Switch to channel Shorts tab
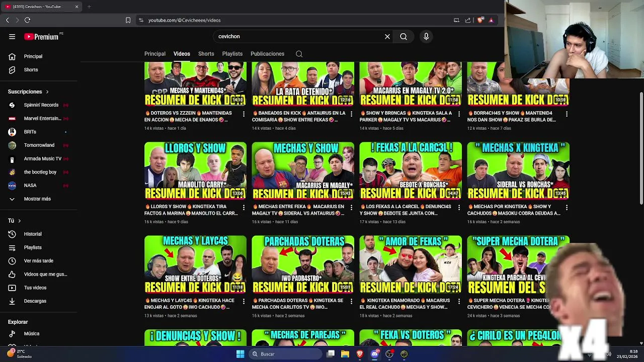Image resolution: width=644 pixels, height=362 pixels. click(206, 54)
